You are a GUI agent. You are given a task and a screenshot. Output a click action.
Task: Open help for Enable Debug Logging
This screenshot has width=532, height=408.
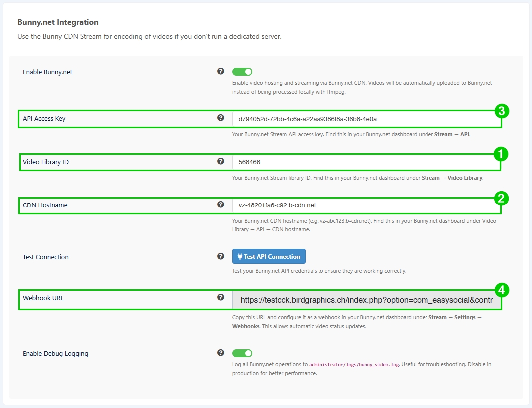pos(221,353)
